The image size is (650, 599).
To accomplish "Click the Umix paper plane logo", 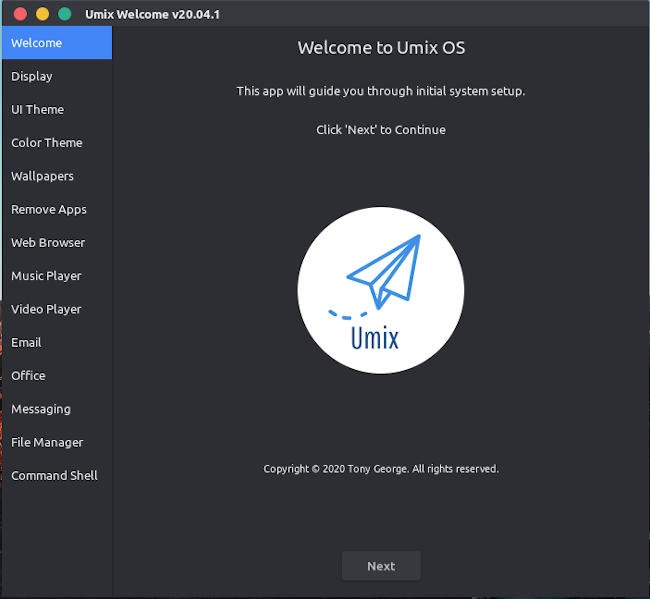I will pyautogui.click(x=381, y=290).
